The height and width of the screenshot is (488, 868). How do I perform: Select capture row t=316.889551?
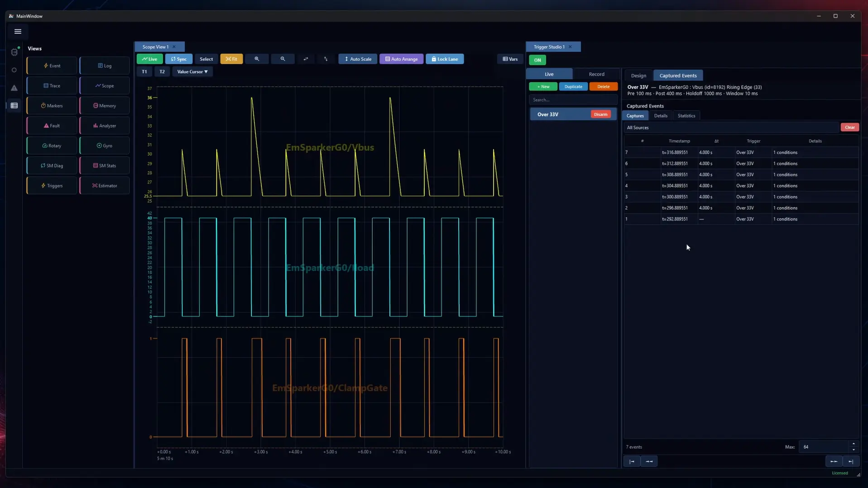click(741, 153)
